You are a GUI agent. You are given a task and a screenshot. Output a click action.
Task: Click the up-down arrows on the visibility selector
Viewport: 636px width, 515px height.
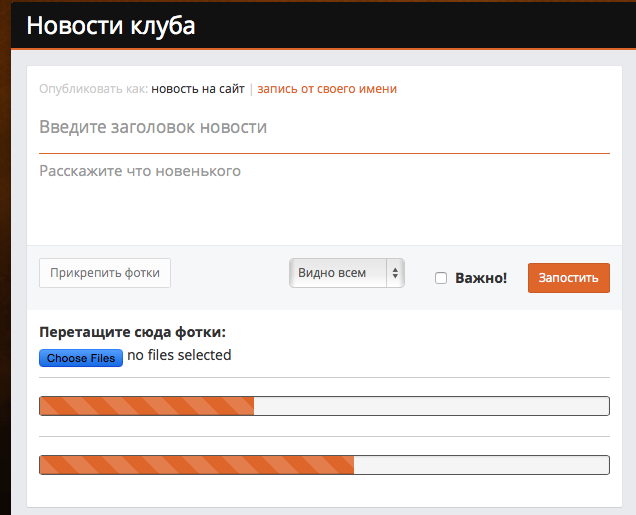[x=396, y=273]
